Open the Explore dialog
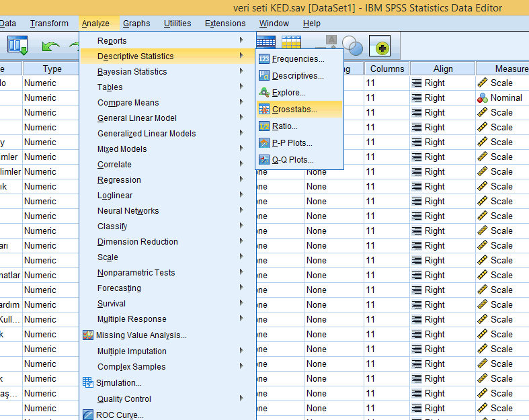This screenshot has width=529, height=420. pos(288,93)
